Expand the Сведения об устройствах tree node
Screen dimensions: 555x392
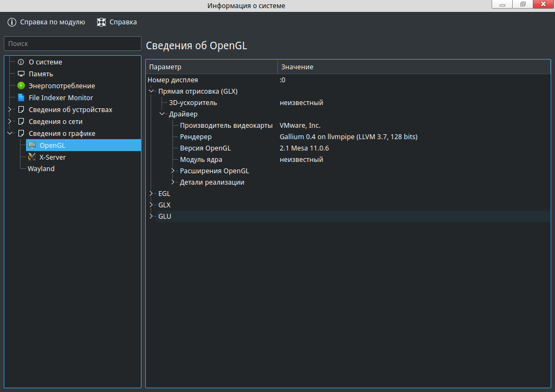pyautogui.click(x=10, y=110)
